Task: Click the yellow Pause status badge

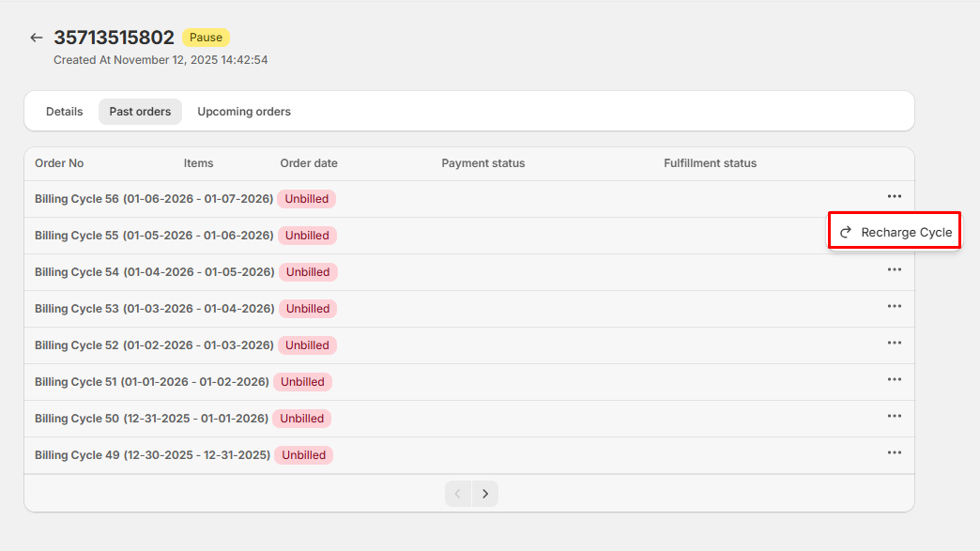Action: (206, 38)
